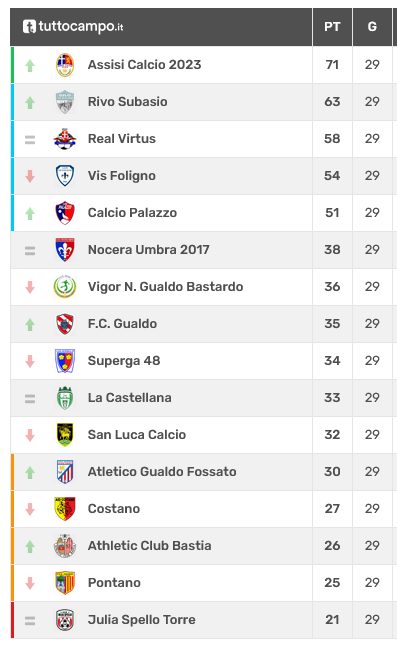Sort table by PT column header
The image size is (397, 646).
coord(332,27)
